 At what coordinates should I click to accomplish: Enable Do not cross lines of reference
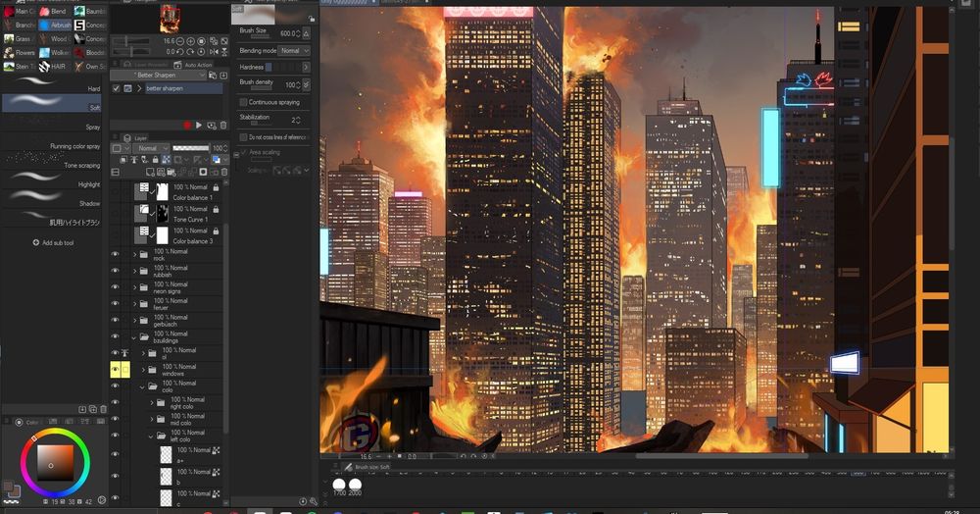pos(243,137)
